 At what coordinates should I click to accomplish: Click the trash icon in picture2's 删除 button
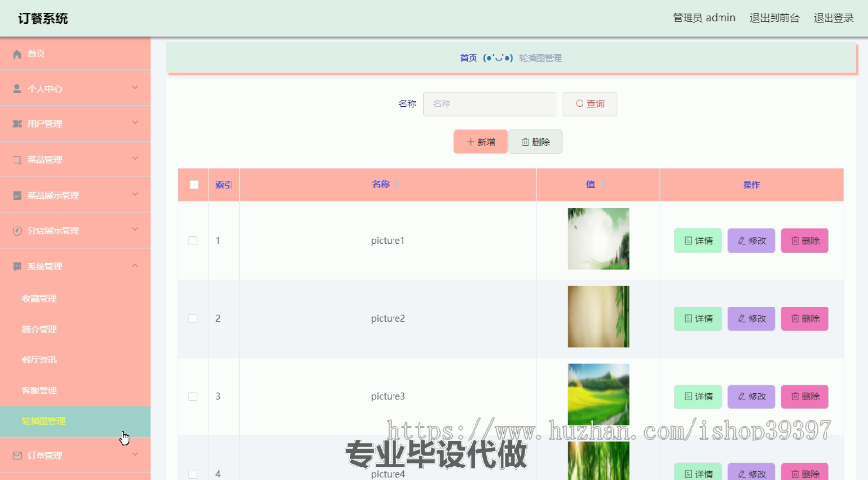[795, 318]
